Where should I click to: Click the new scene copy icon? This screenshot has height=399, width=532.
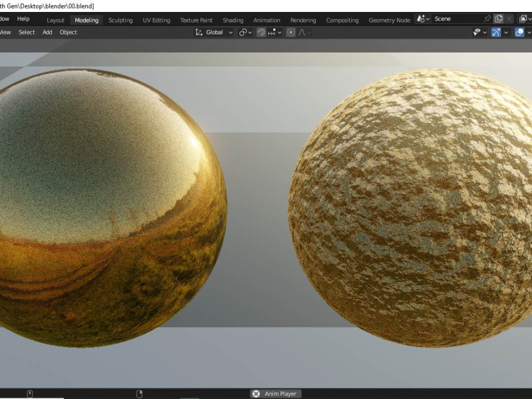coord(499,19)
